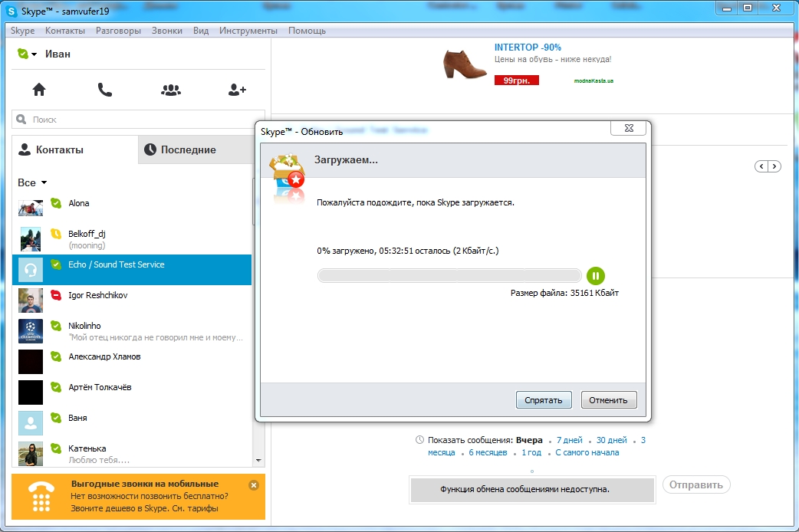Open the Инструменты menu
The image size is (799, 532).
pyautogui.click(x=248, y=31)
